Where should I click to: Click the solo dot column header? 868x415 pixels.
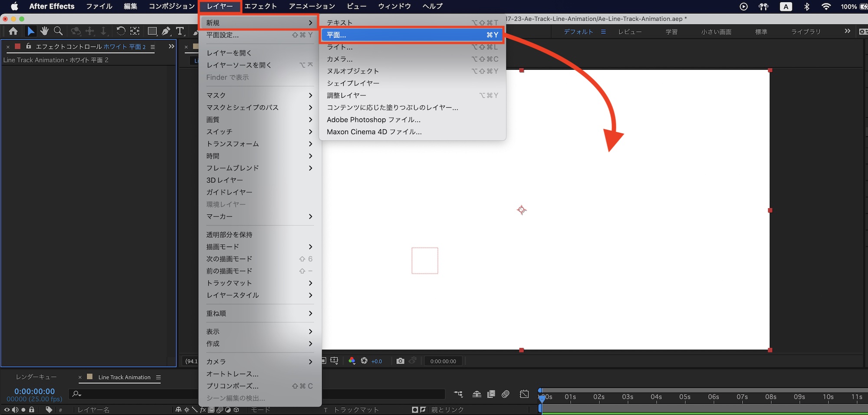tap(23, 409)
